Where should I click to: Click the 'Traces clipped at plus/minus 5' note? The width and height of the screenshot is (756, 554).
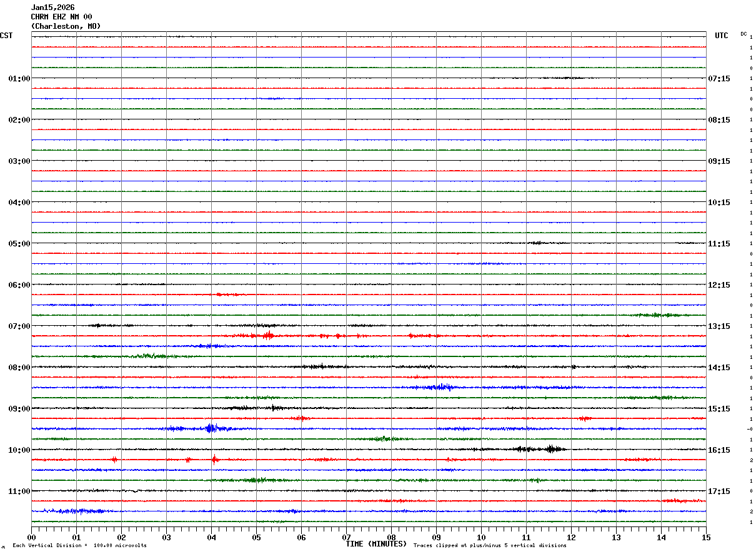pyautogui.click(x=490, y=546)
